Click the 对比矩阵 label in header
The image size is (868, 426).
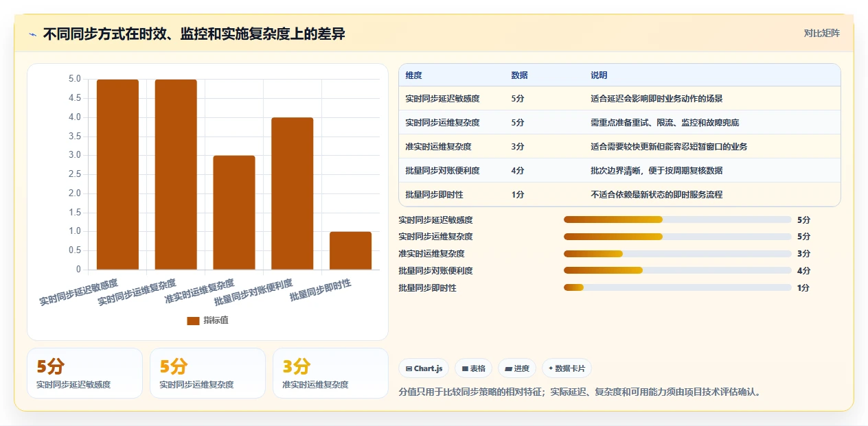tap(821, 33)
